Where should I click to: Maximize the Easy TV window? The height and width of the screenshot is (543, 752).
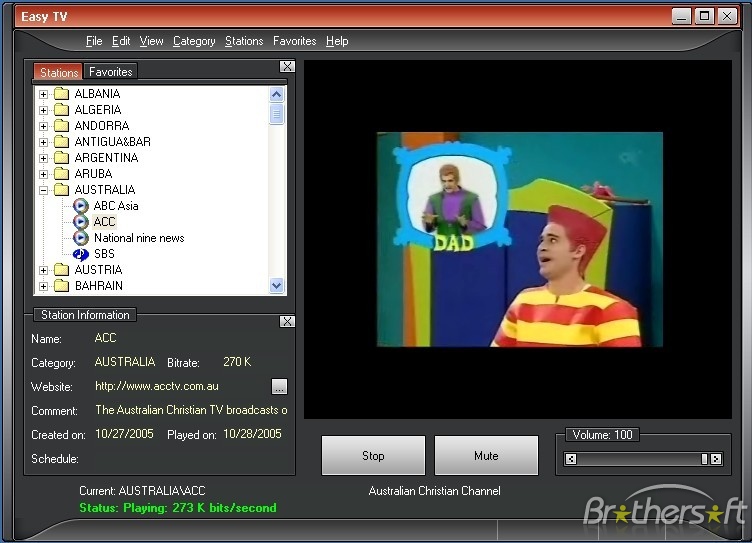704,16
